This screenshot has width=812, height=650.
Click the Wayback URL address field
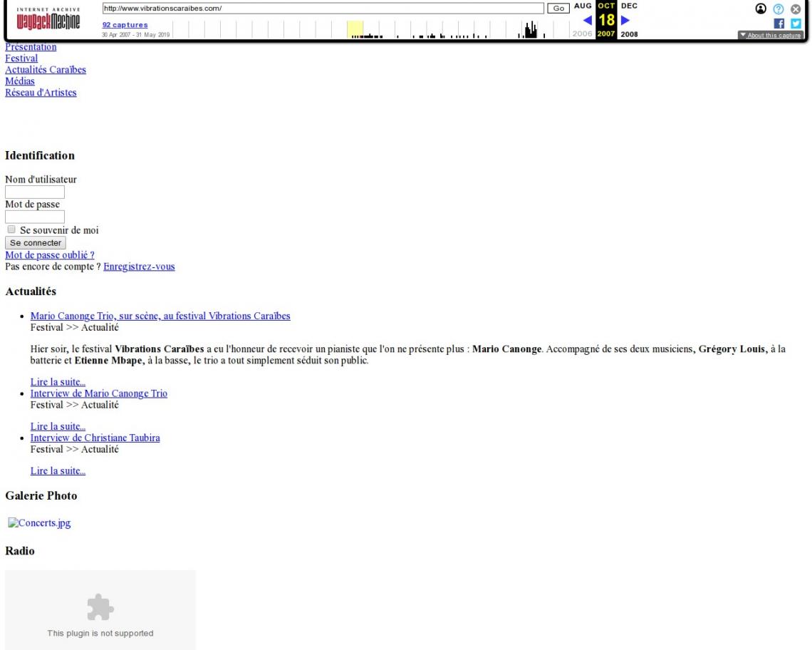[x=323, y=9]
